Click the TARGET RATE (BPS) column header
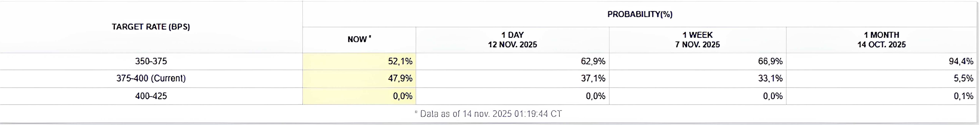980x125 pixels. pyautogui.click(x=151, y=27)
